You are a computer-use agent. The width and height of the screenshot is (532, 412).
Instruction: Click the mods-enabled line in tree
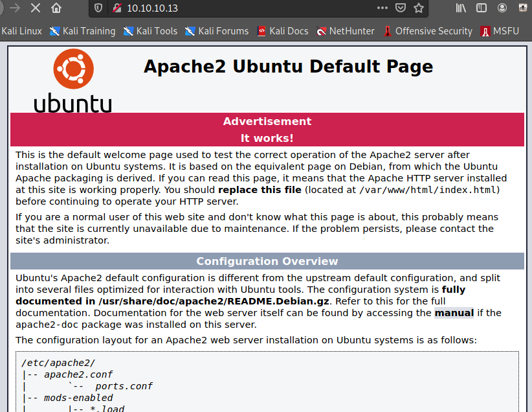point(78,398)
